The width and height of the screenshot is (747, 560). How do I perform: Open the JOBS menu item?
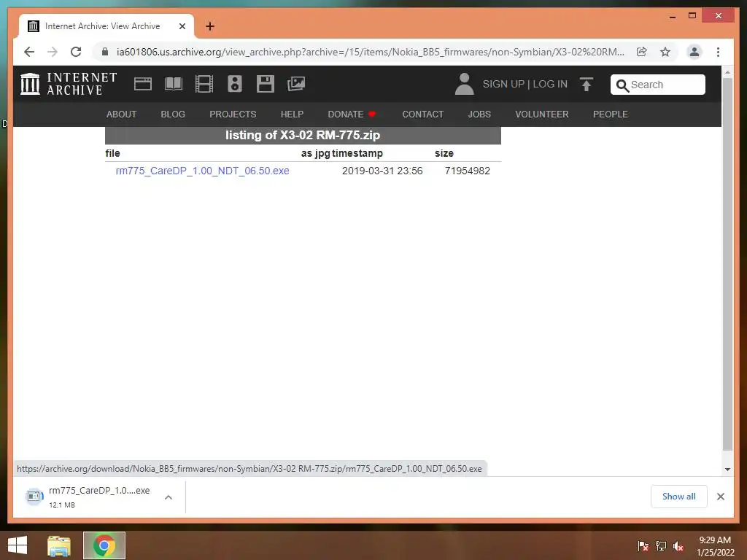(479, 114)
